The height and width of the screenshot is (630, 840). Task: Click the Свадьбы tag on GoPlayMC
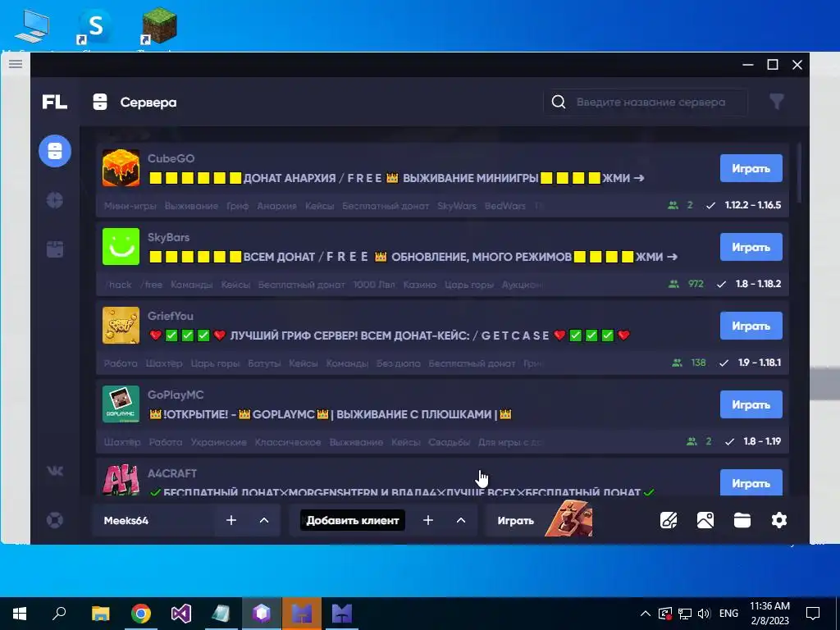click(449, 442)
